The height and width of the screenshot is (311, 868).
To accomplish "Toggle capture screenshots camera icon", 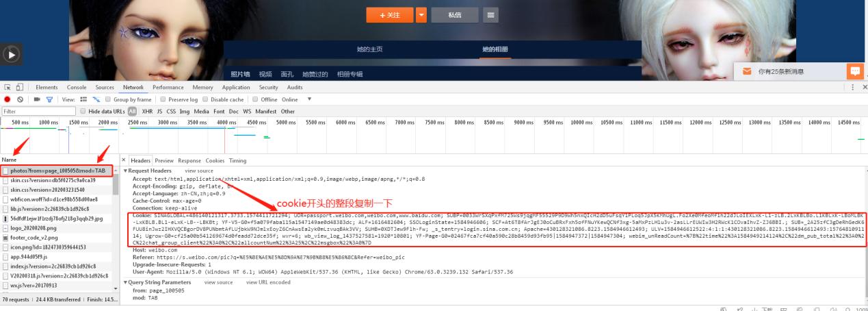I will [36, 99].
